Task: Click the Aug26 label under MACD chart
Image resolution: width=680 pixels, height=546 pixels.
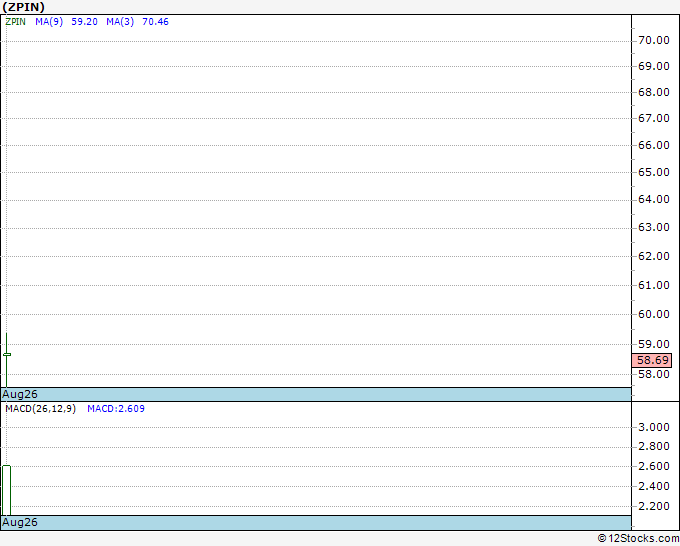Action: (20, 522)
